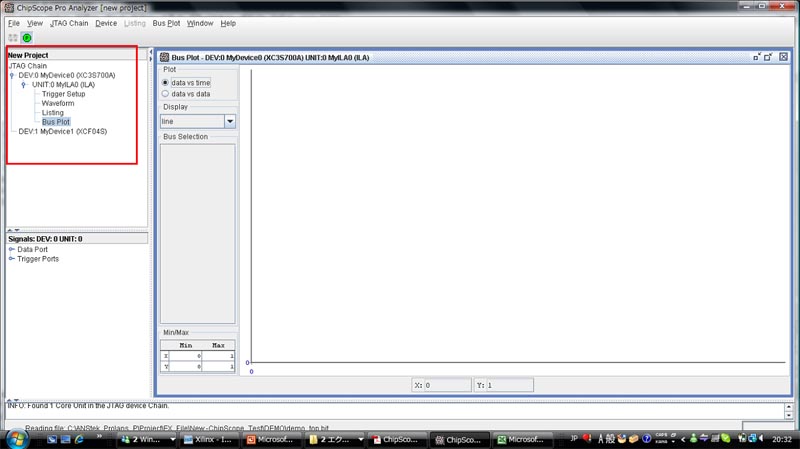The width and height of the screenshot is (800, 449).
Task: Open the File menu
Action: (x=14, y=23)
